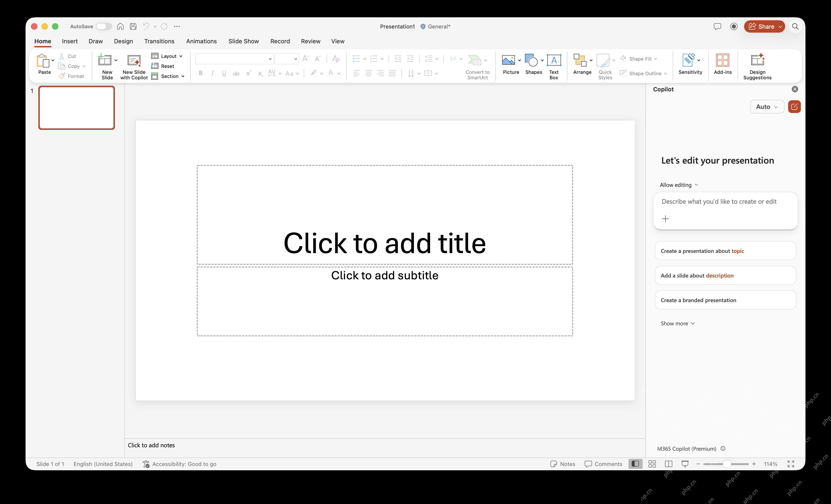This screenshot has height=504, width=831.
Task: Click the Picture insert icon
Action: click(508, 60)
